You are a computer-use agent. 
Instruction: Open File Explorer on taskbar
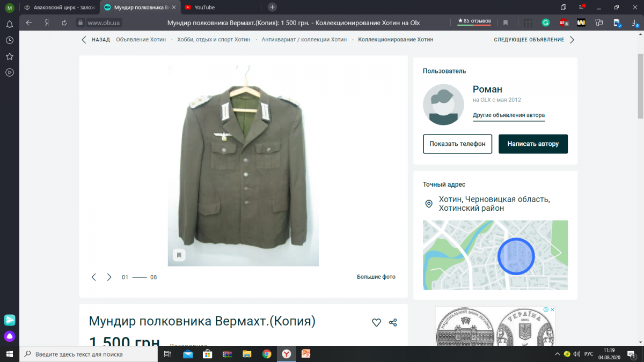(x=247, y=354)
